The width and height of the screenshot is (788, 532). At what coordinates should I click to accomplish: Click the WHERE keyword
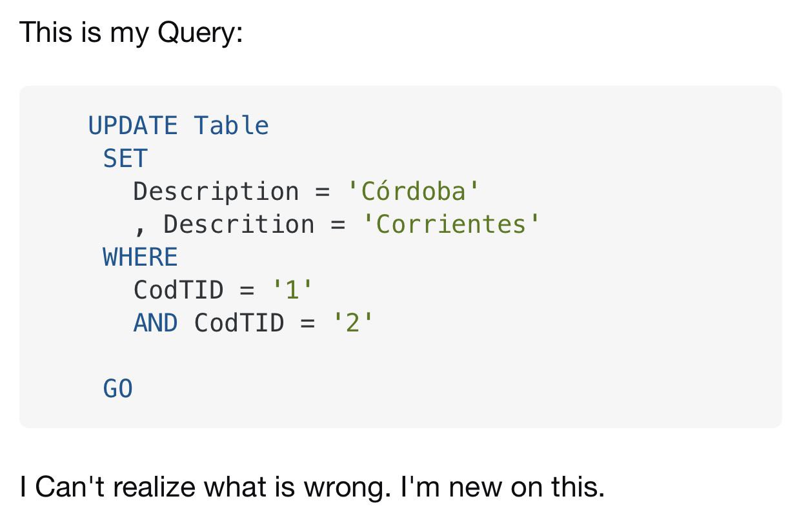coord(140,257)
